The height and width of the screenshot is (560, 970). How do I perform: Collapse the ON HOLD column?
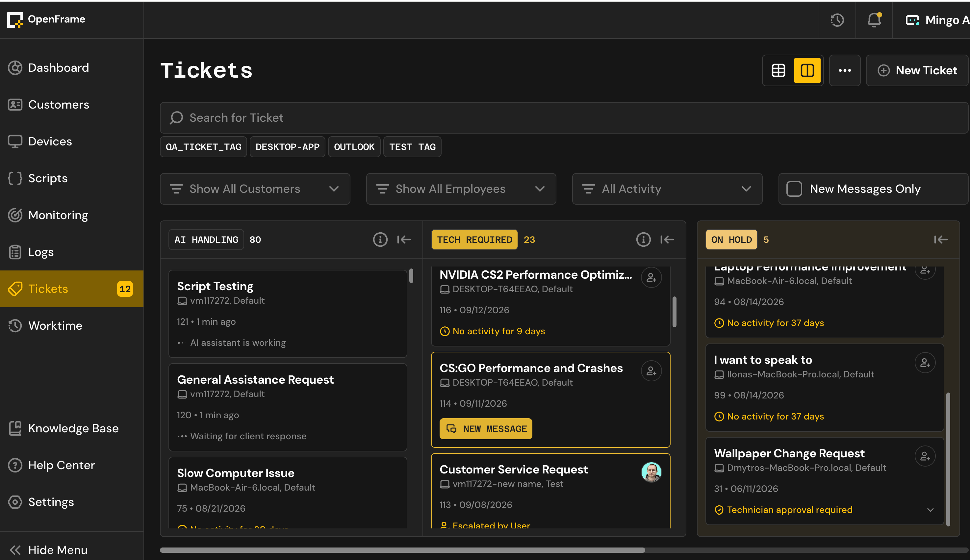coord(941,240)
